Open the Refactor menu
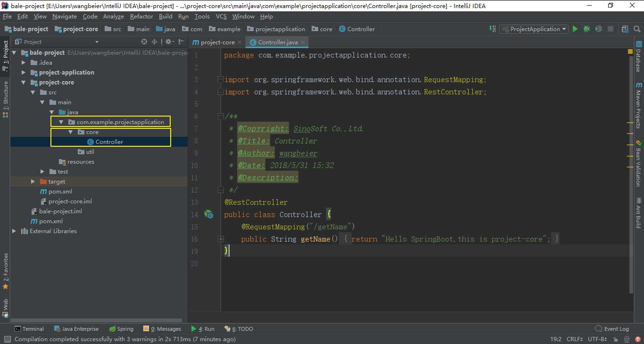Screen dimensions: 644x344 [x=141, y=17]
